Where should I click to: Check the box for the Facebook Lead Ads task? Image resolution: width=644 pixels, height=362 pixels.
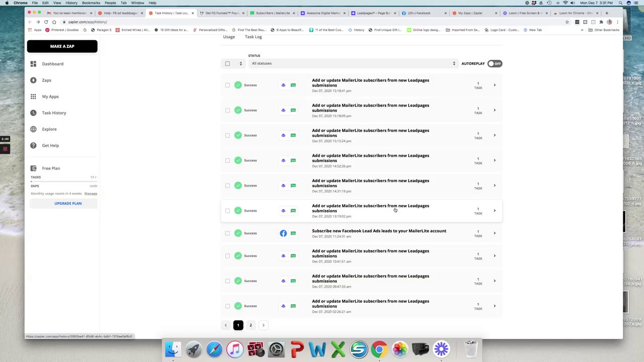coord(227,233)
